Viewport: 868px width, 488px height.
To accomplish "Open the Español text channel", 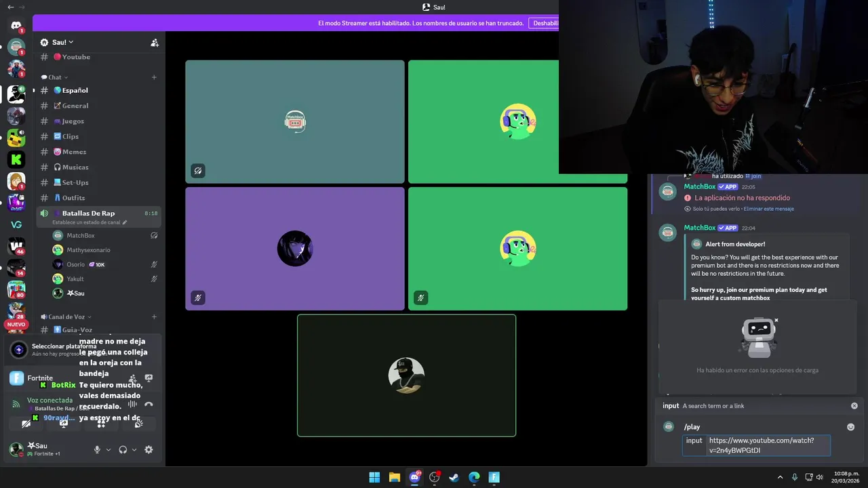I will (97, 90).
